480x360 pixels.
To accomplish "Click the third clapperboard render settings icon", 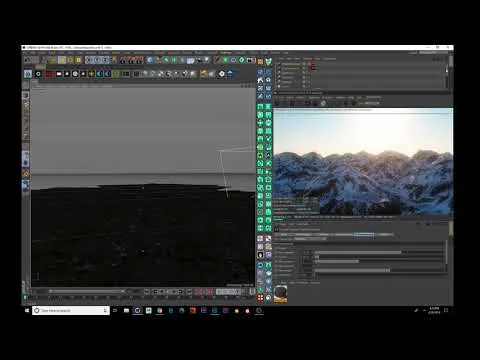I will coord(139,60).
